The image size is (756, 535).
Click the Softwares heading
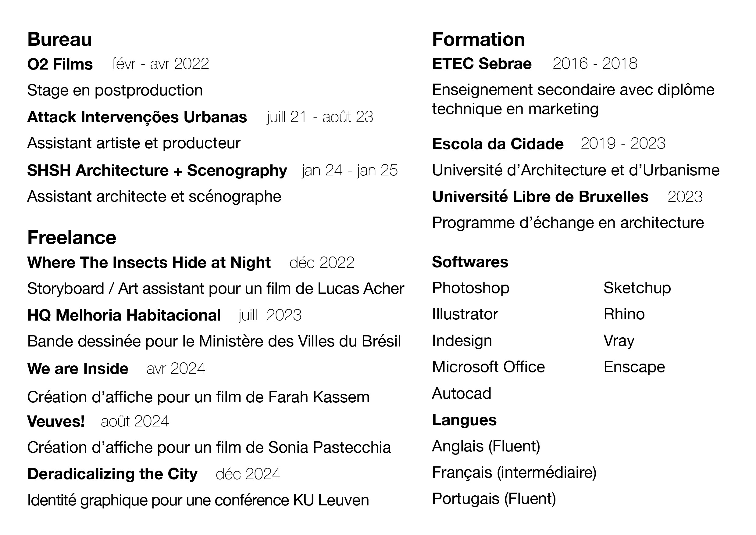(470, 262)
